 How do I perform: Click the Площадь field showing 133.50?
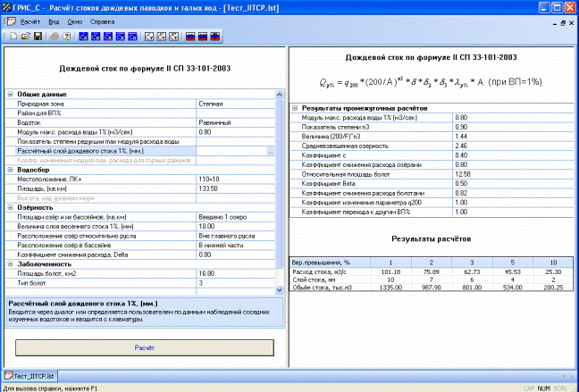pyautogui.click(x=236, y=188)
